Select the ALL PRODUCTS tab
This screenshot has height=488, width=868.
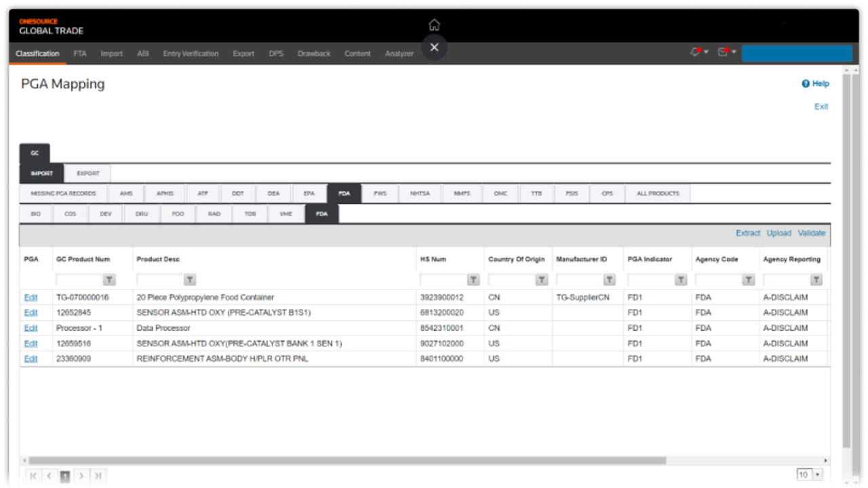[x=657, y=194]
